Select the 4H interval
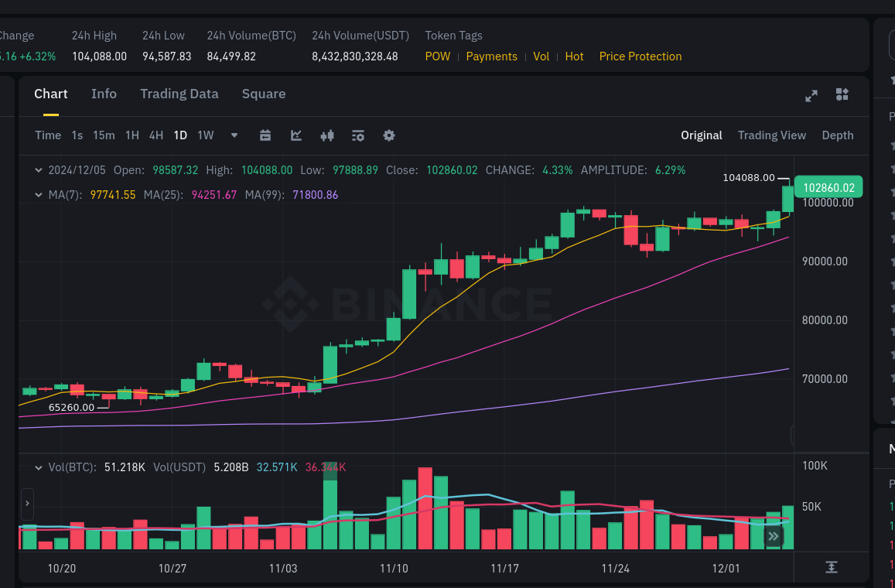895x588 pixels. coord(155,135)
